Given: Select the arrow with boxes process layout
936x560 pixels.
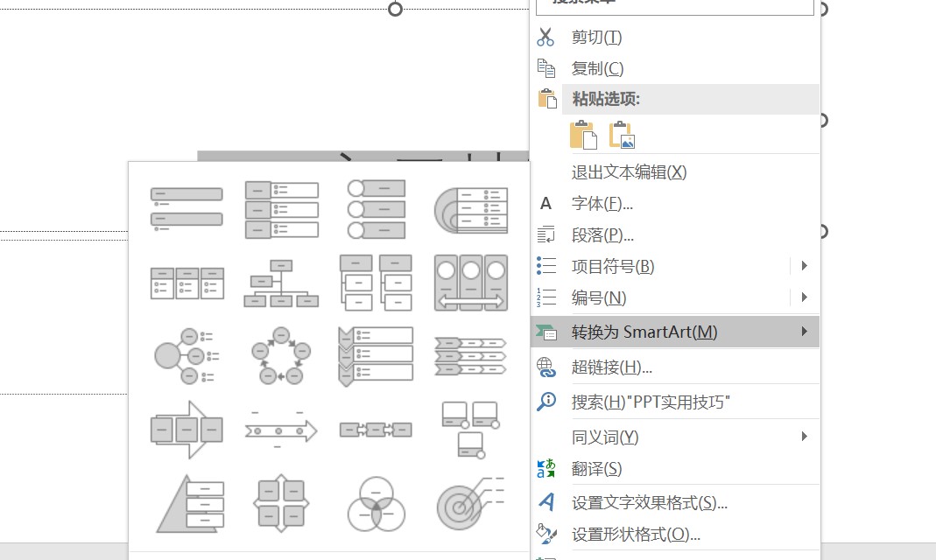Looking at the screenshot, I should coord(186,430).
